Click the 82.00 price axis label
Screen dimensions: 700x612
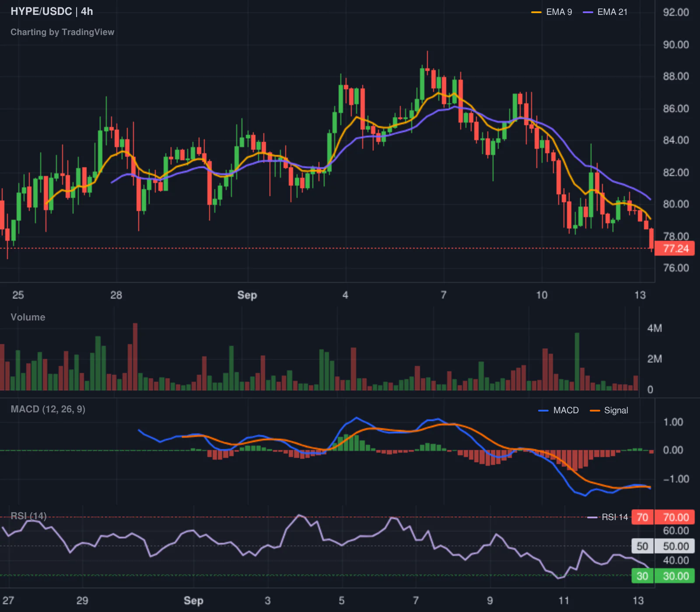click(676, 172)
